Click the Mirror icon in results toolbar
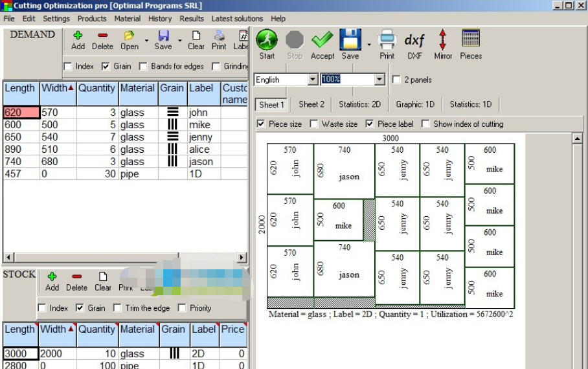The width and height of the screenshot is (588, 369). pyautogui.click(x=443, y=40)
